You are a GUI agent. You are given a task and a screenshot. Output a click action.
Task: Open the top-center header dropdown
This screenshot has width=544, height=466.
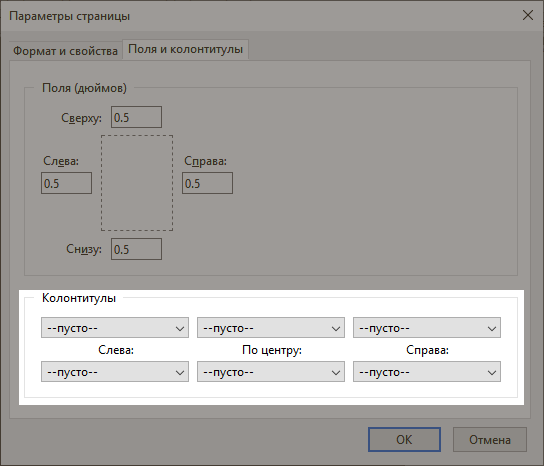tap(271, 328)
